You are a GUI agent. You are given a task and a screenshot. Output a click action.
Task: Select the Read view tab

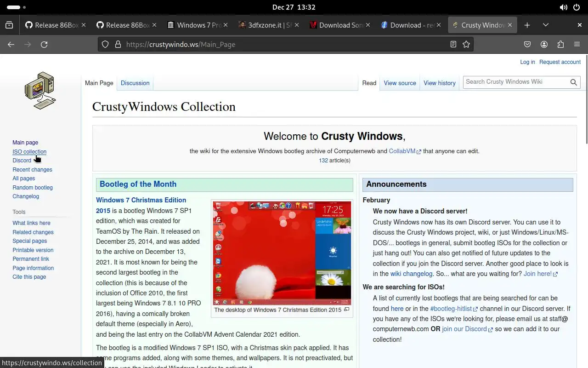click(x=369, y=83)
